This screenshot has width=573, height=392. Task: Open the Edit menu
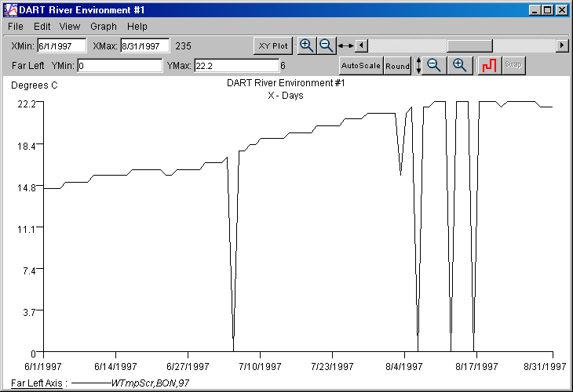point(42,27)
